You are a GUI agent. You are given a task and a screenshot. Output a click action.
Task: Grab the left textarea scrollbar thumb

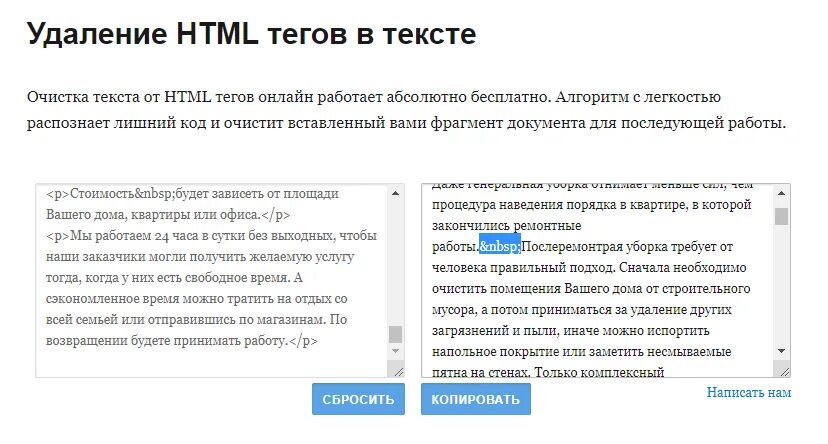pyautogui.click(x=396, y=334)
